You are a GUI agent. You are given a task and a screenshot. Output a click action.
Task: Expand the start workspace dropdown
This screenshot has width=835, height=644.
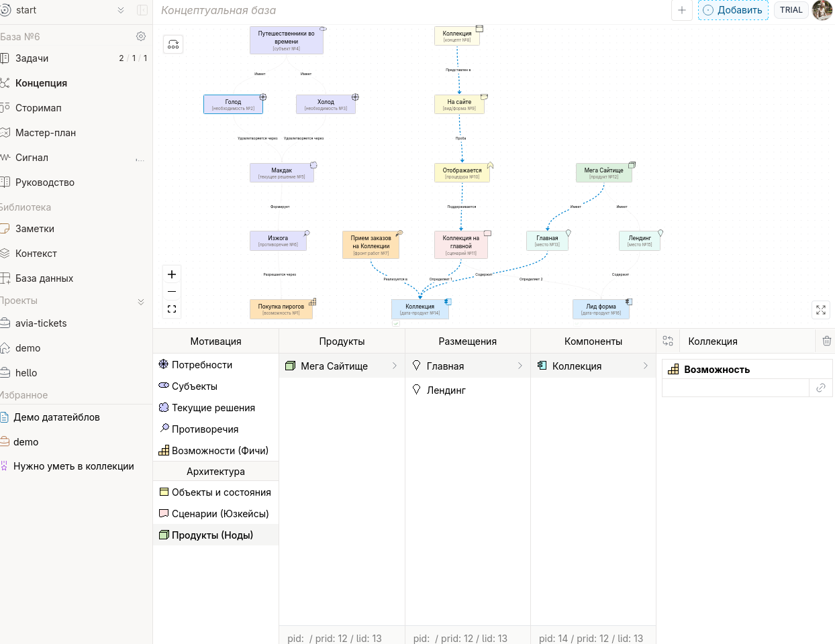tap(121, 10)
